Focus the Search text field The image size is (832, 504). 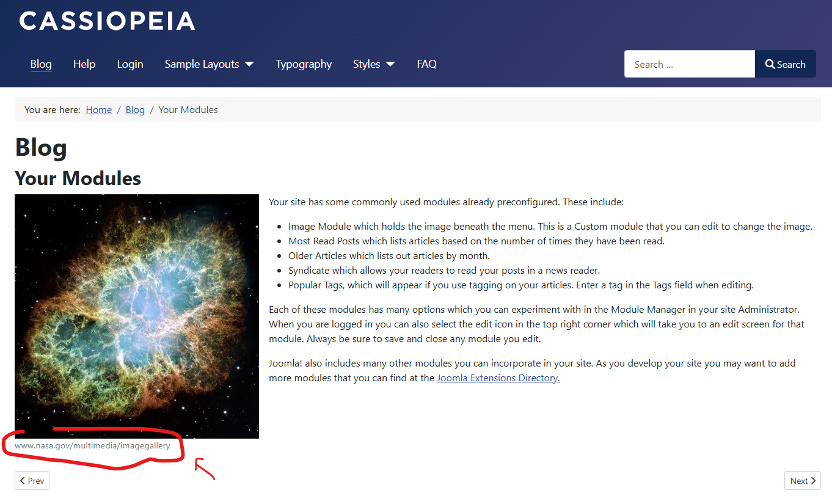[x=690, y=64]
